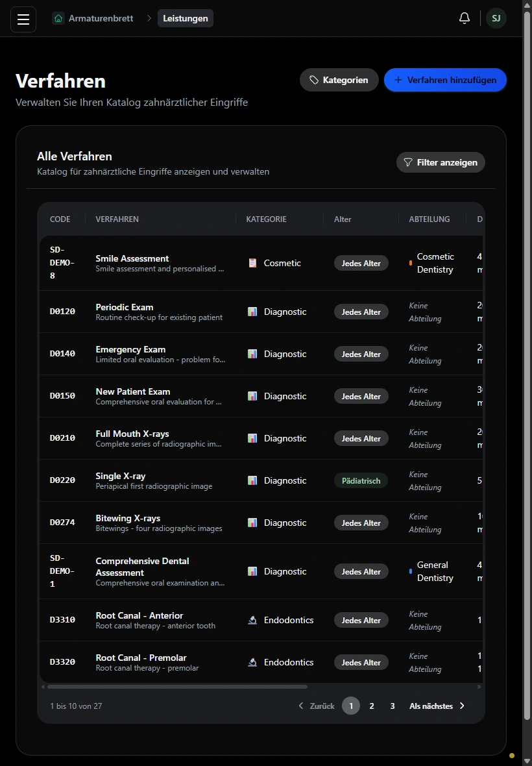Select the Root Canal - Premolar procedure name

[141, 658]
